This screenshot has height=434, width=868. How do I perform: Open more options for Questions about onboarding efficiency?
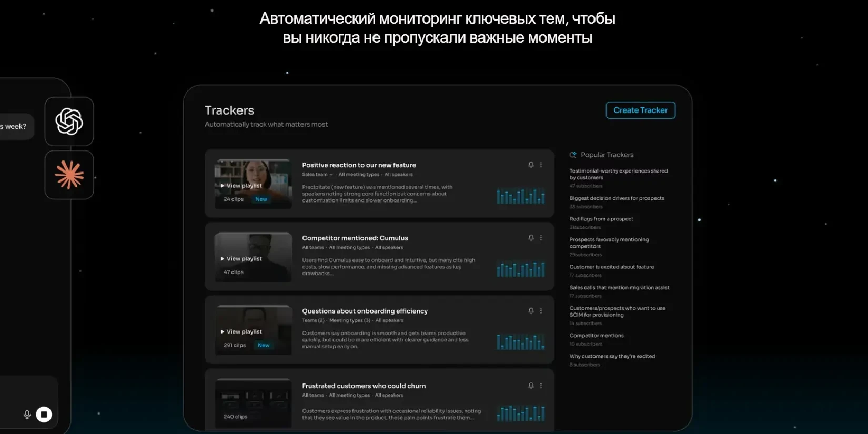click(x=541, y=311)
